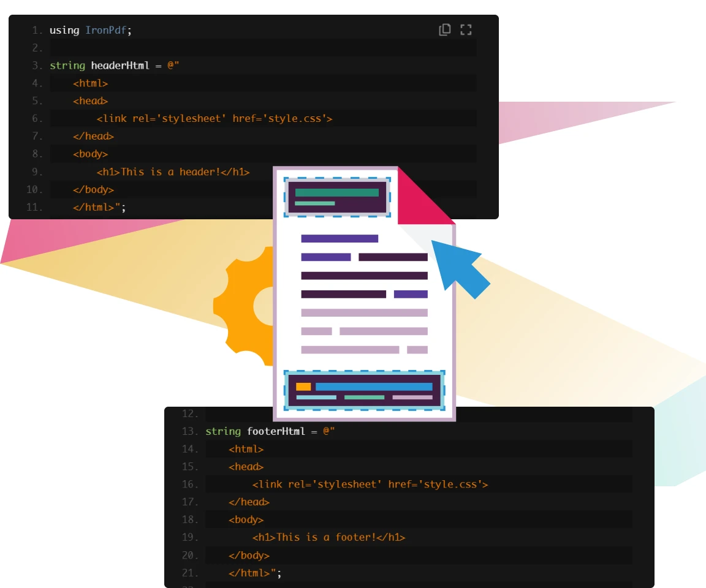This screenshot has height=588, width=706.
Task: Click the '</head>' tag on line 17
Action: click(249, 502)
